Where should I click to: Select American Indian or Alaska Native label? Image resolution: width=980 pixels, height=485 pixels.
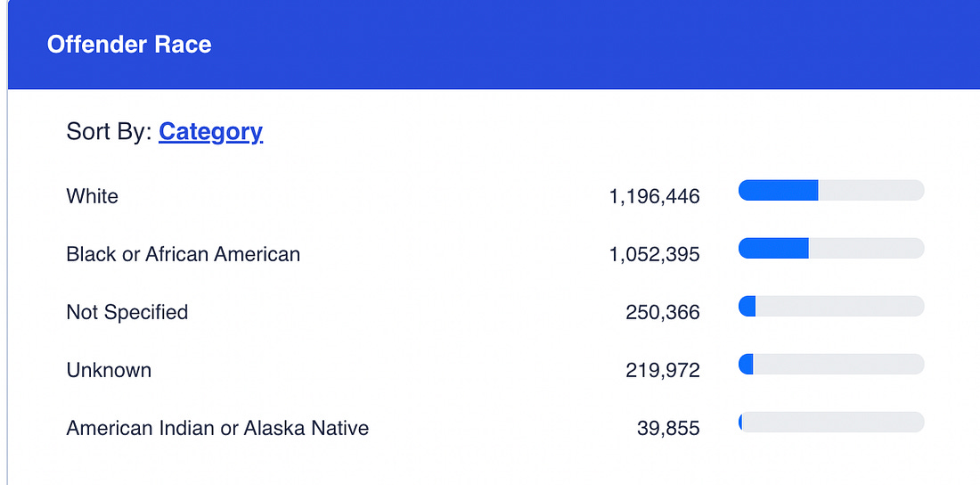click(217, 428)
